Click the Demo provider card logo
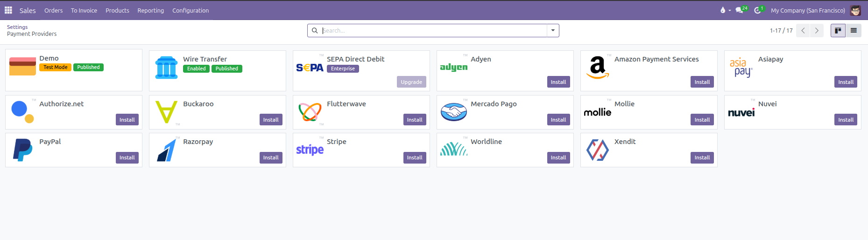The height and width of the screenshot is (240, 868). click(x=22, y=67)
